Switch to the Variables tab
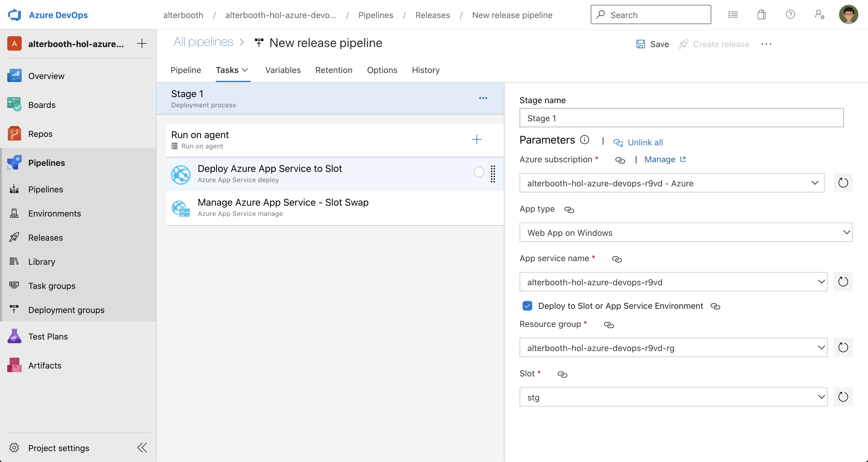 [284, 70]
